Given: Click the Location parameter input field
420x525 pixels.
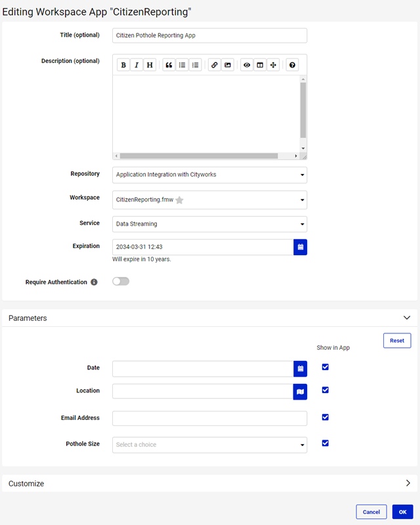Looking at the screenshot, I should click(x=203, y=391).
